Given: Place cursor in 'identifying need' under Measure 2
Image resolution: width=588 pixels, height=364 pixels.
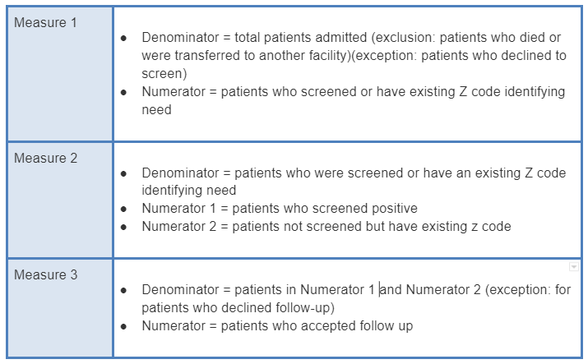Looking at the screenshot, I should coord(188,191).
